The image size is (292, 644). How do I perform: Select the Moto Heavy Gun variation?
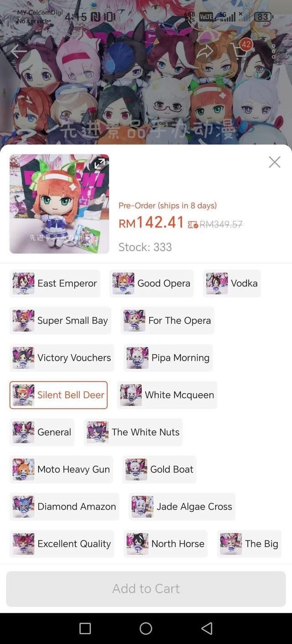(x=61, y=469)
